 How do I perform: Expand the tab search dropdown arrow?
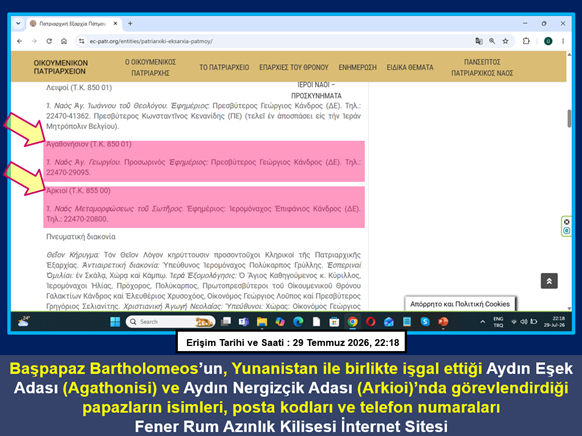(18, 23)
